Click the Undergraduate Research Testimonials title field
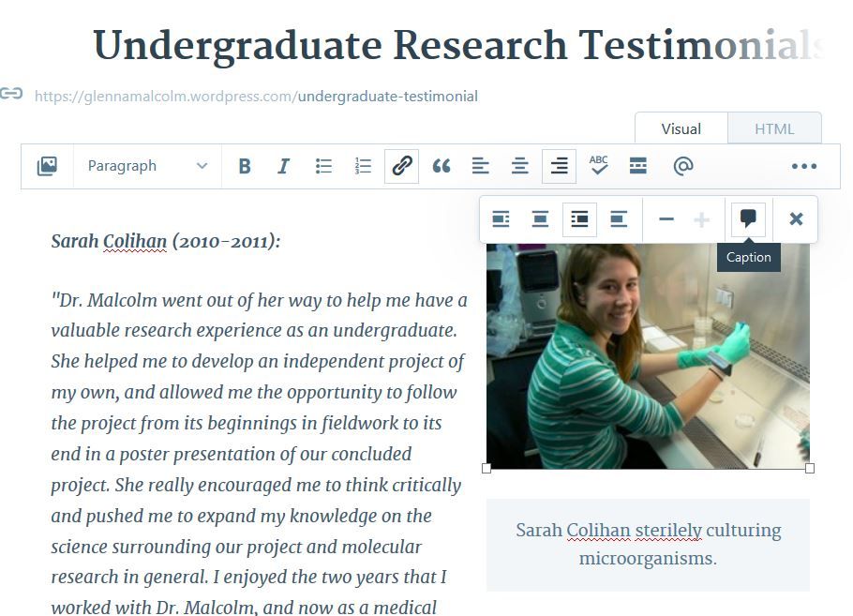The height and width of the screenshot is (616, 853). (x=459, y=45)
